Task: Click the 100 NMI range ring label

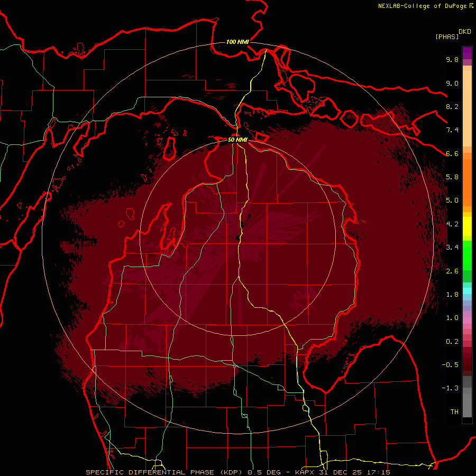Action: tap(237, 42)
